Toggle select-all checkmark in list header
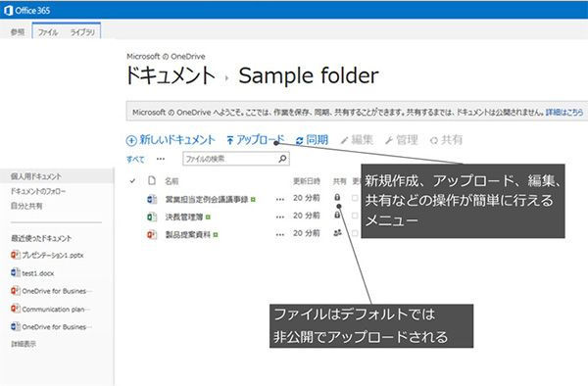This screenshot has height=386, width=588. point(132,181)
